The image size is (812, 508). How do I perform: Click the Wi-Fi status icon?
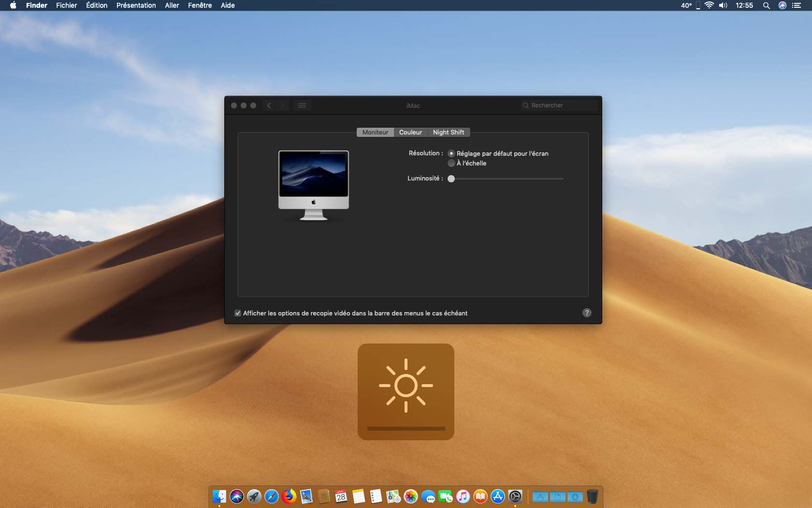point(709,5)
